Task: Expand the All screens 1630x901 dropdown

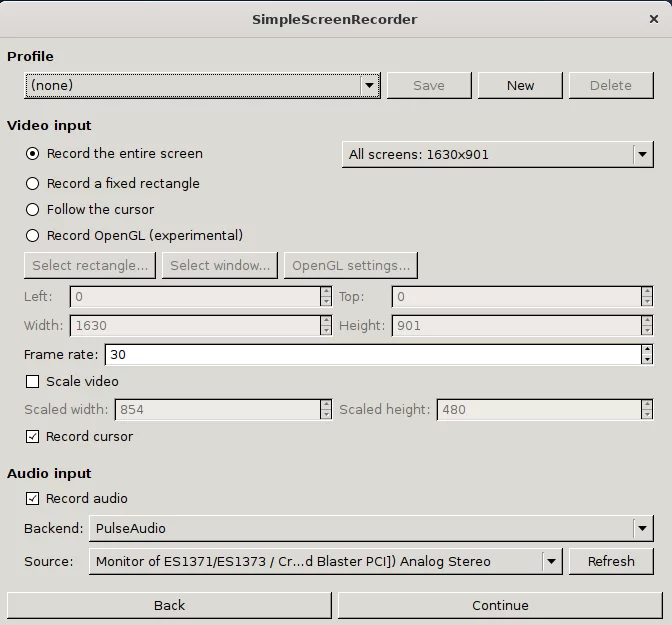Action: [498, 154]
